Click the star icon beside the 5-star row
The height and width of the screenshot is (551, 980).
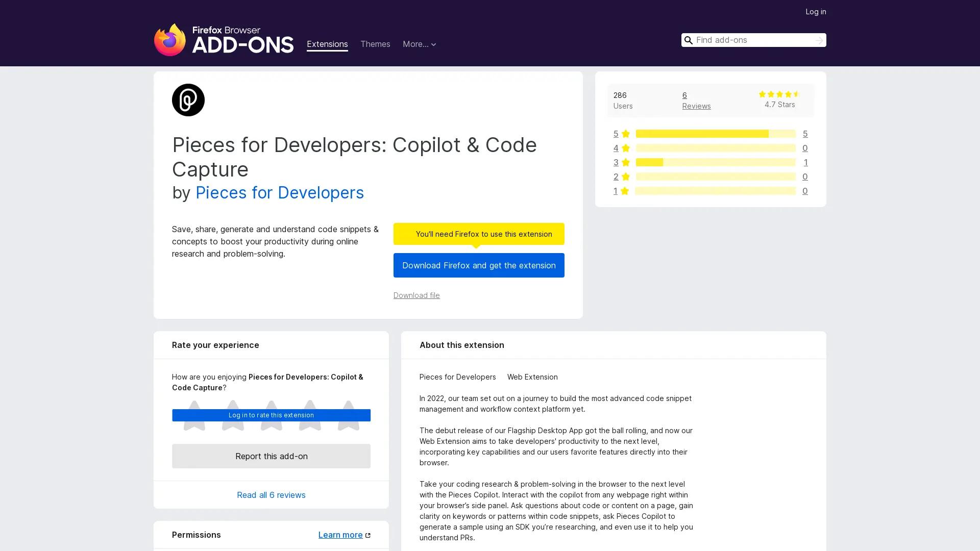pos(626,134)
